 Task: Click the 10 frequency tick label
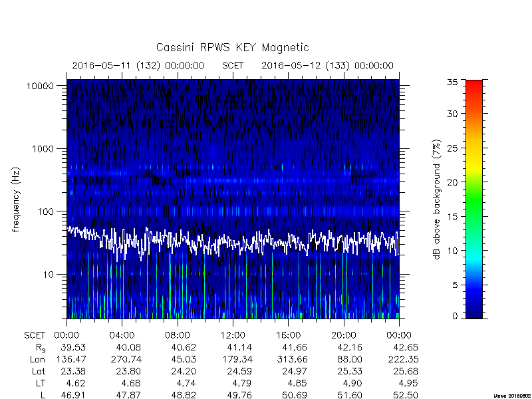click(48, 275)
